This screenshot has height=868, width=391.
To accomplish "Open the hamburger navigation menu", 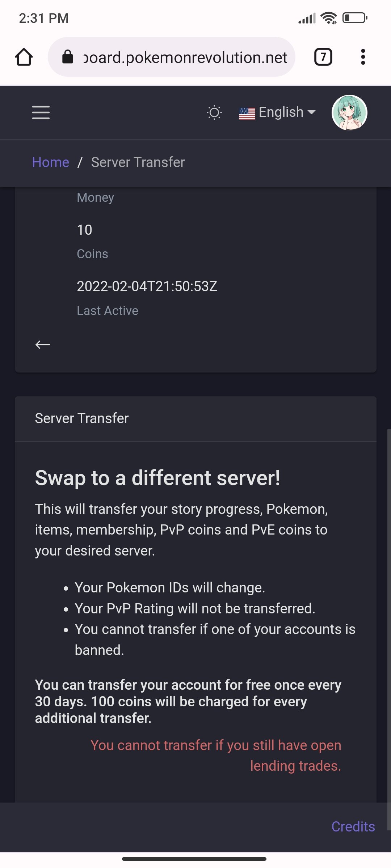I will click(41, 112).
